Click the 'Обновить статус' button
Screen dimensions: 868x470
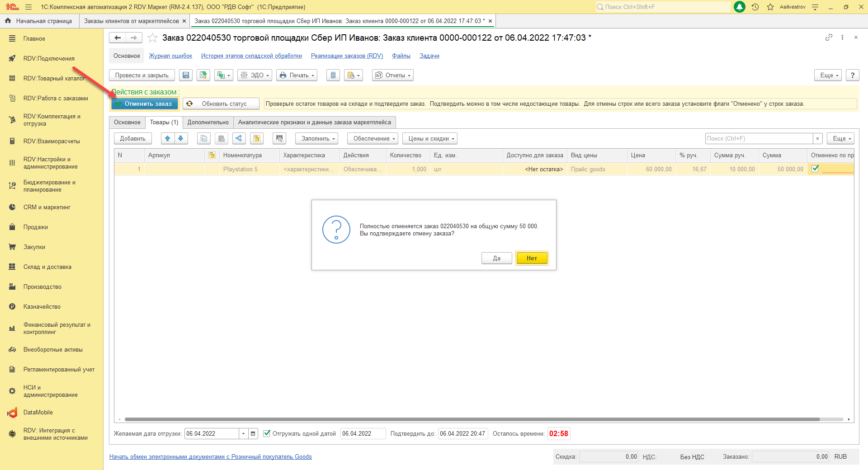pyautogui.click(x=221, y=104)
